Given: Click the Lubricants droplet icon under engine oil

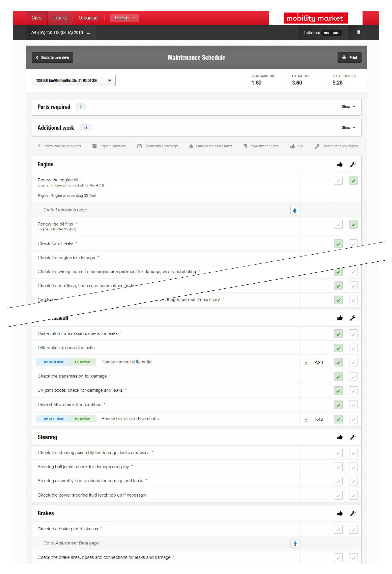Looking at the screenshot, I should coord(294,210).
